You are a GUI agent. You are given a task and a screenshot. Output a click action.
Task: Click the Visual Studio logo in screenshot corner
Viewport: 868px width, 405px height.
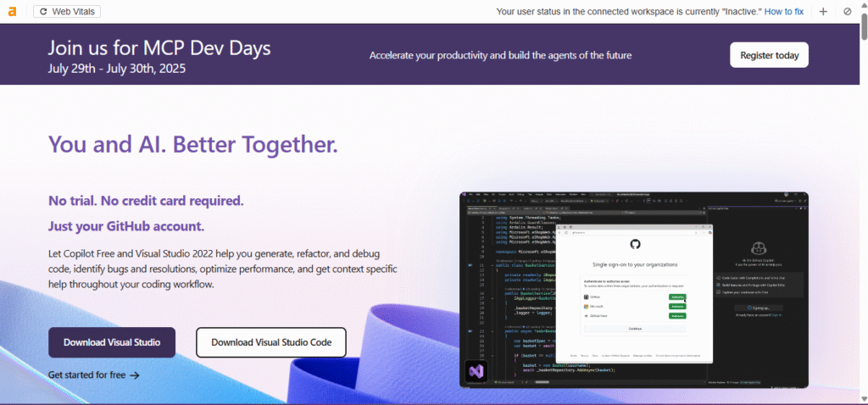point(476,371)
